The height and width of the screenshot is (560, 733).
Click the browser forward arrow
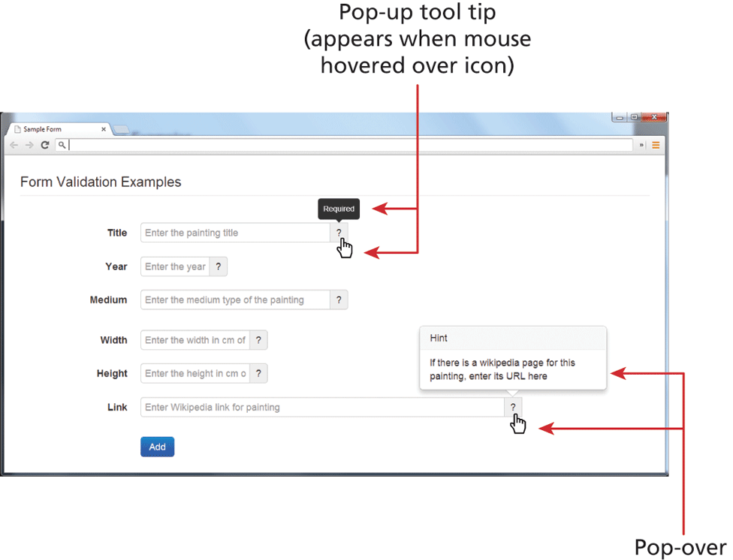29,145
